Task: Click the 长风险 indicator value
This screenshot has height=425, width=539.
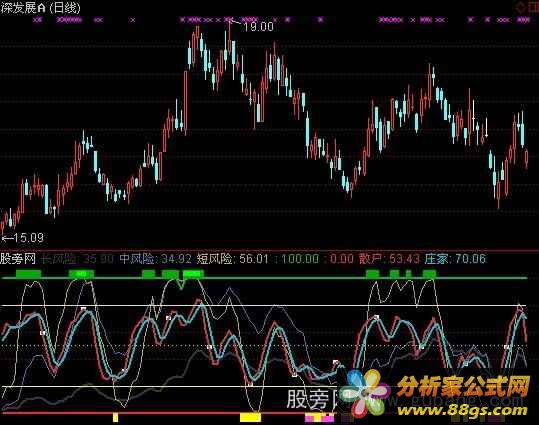Action: pyautogui.click(x=77, y=259)
